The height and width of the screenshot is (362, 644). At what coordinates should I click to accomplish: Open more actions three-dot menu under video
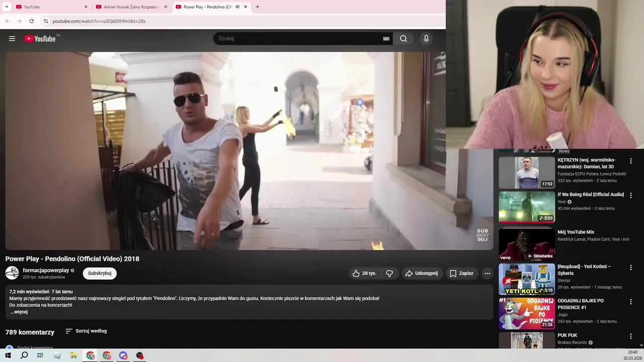tap(487, 274)
